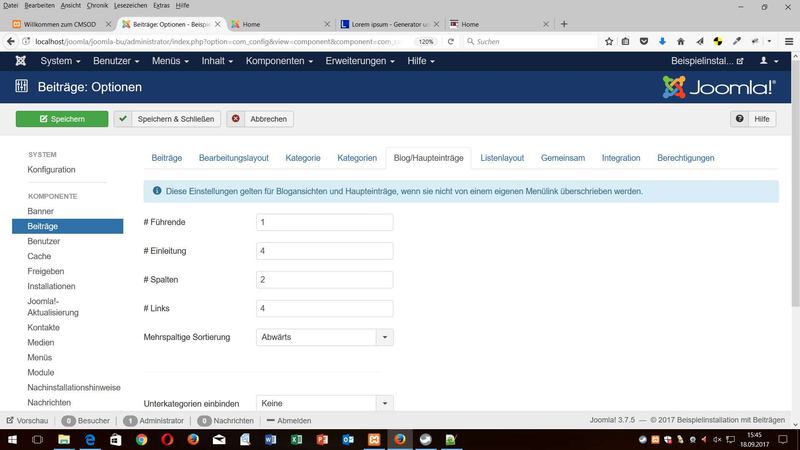Open the Windows Start menu
Viewport: 800px width, 450px height.
pyautogui.click(x=12, y=439)
